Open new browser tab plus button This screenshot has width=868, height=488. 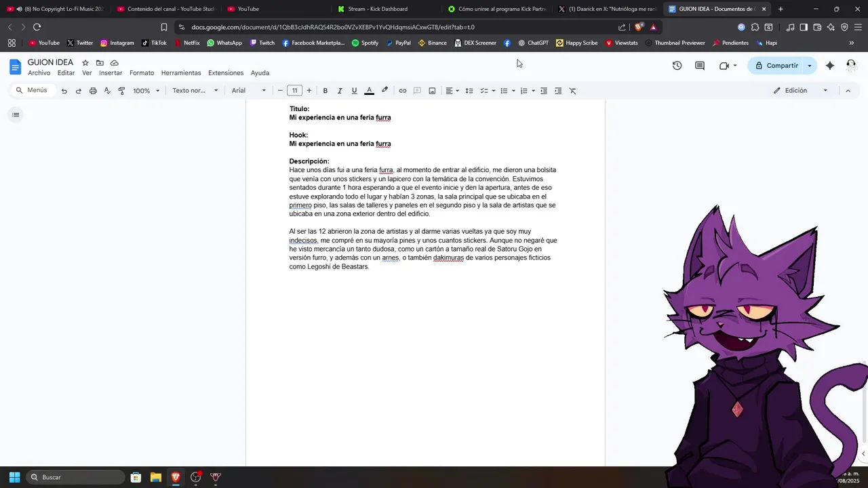tap(781, 9)
